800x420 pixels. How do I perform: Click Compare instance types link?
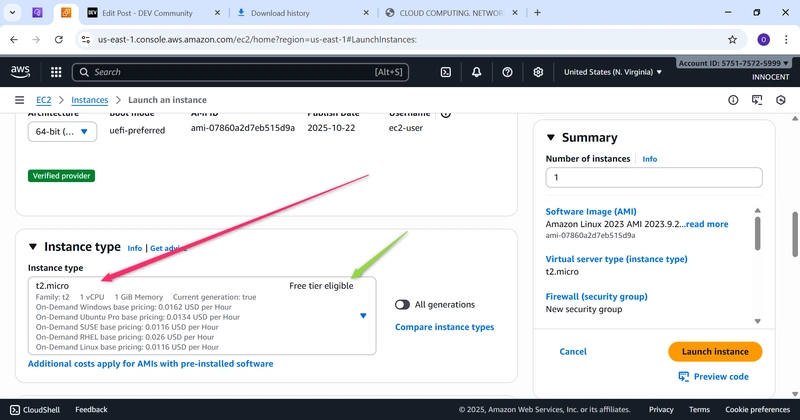coord(444,327)
